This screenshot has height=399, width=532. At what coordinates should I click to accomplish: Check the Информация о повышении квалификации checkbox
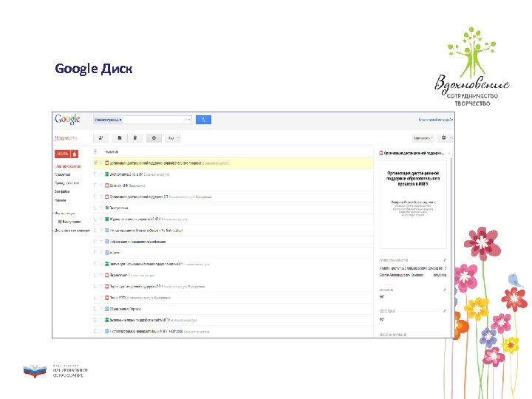coord(95,241)
